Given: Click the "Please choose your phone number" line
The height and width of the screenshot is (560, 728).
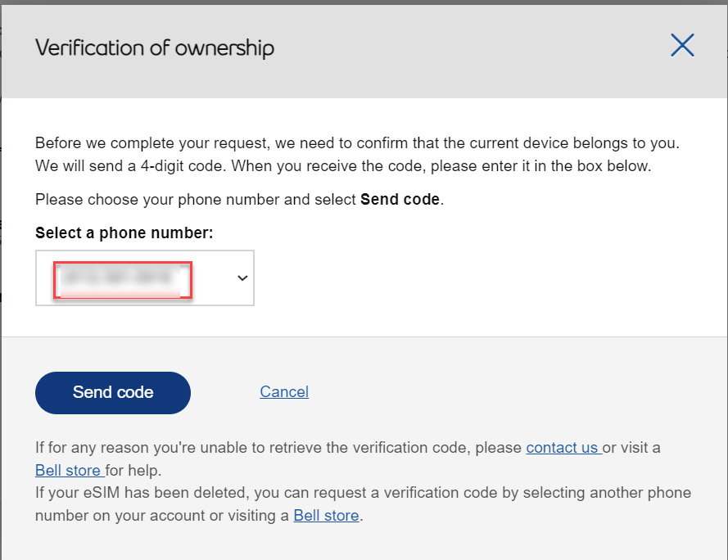Looking at the screenshot, I should coord(197,200).
